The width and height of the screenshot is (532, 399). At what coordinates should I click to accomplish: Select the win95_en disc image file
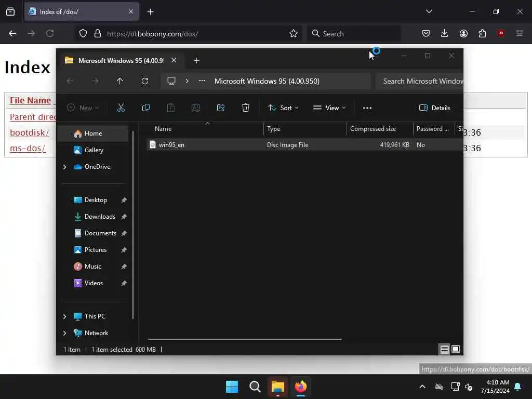tap(171, 145)
